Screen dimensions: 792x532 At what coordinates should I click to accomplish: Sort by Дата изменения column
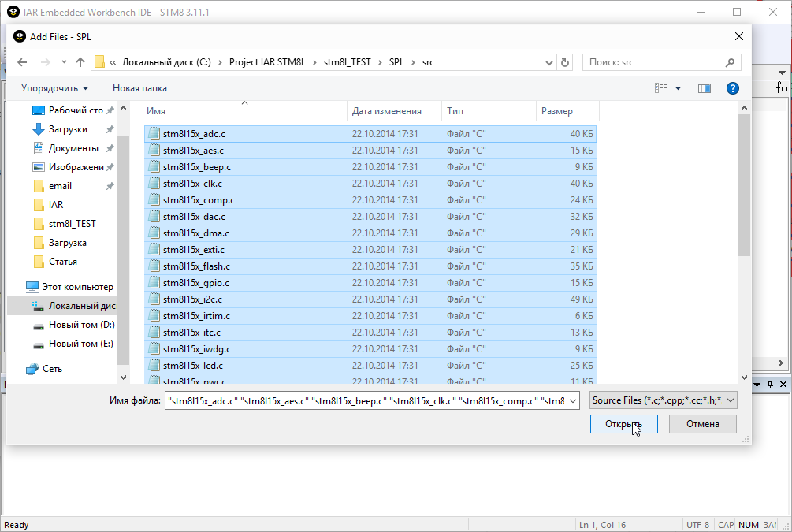tap(395, 111)
